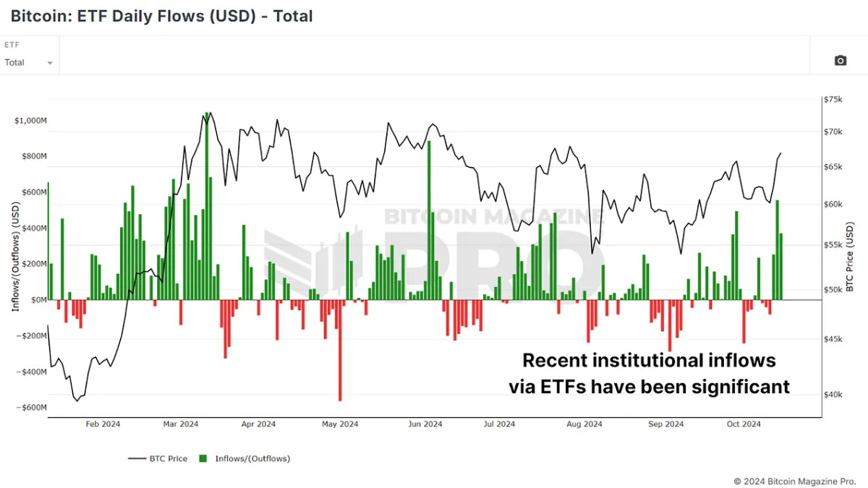Viewport: 868px width, 488px height.
Task: Click the "Recent institutional inflows" annotation text
Action: click(x=649, y=360)
